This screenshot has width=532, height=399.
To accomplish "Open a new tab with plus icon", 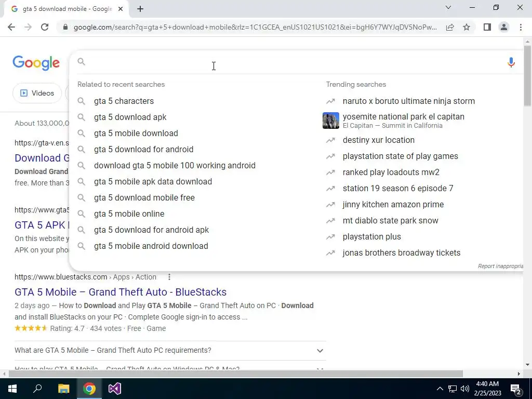I will click(x=140, y=9).
